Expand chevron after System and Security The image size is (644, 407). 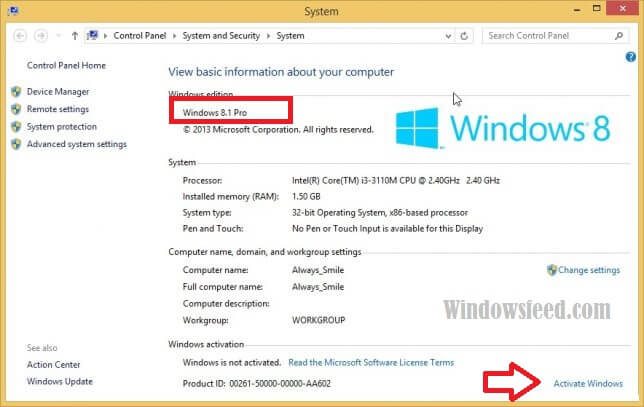[x=268, y=36]
